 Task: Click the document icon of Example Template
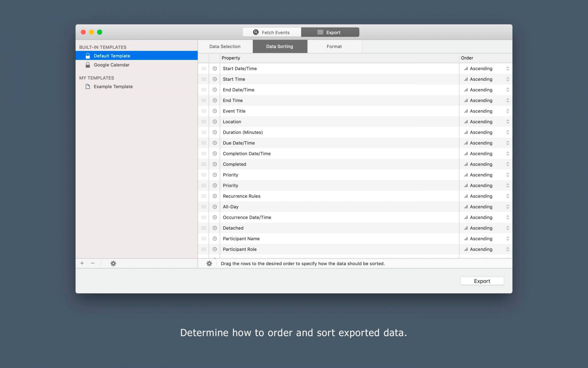(x=88, y=86)
